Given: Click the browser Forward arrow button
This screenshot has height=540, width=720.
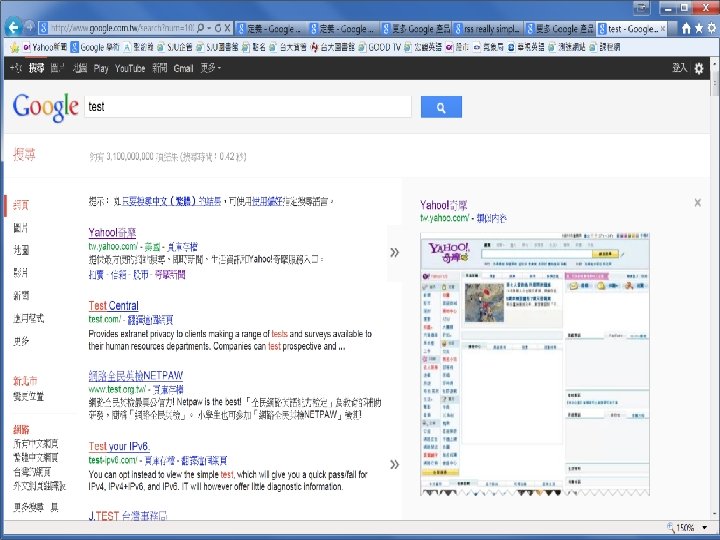Looking at the screenshot, I should pyautogui.click(x=29, y=27).
